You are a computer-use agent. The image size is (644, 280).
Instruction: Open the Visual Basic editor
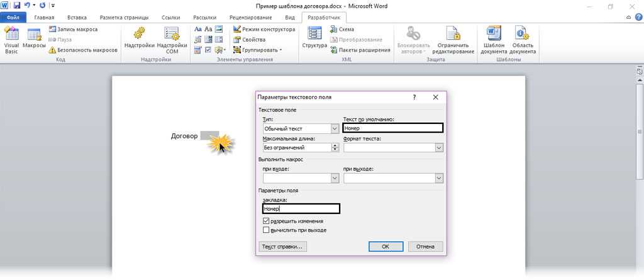pyautogui.click(x=11, y=38)
